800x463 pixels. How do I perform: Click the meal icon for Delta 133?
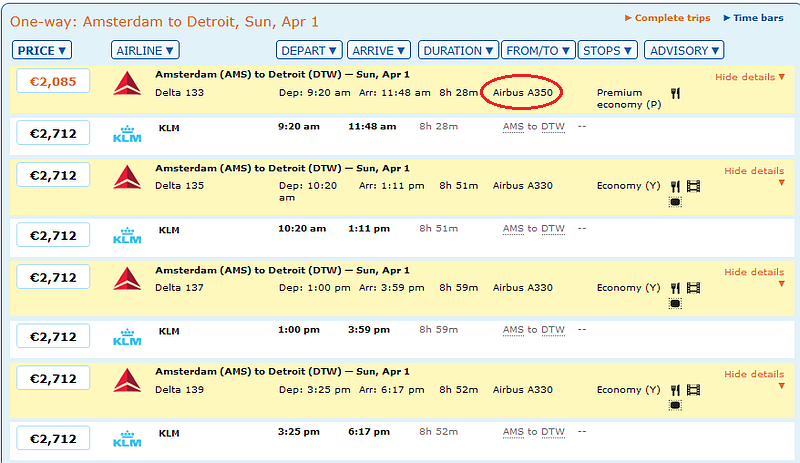click(x=676, y=93)
